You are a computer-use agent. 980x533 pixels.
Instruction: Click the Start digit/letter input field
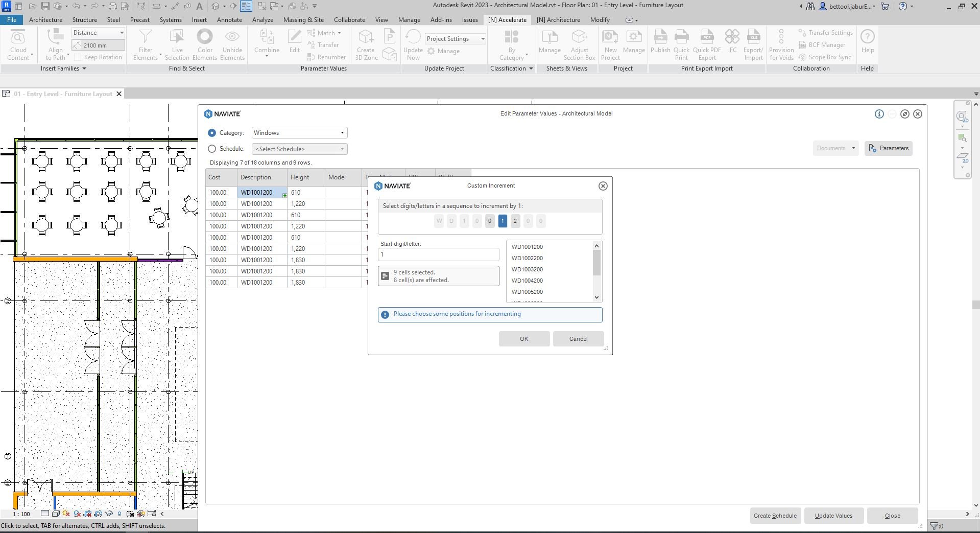(x=438, y=254)
